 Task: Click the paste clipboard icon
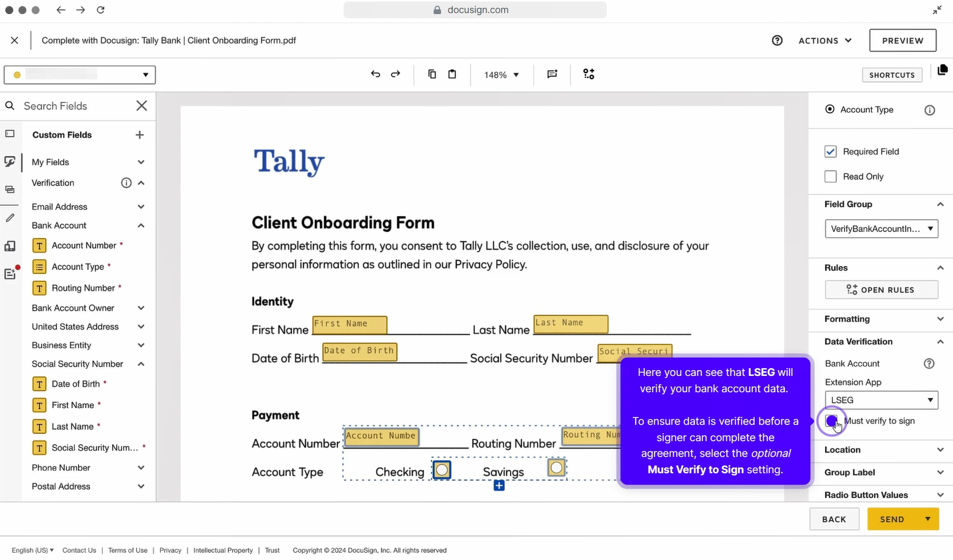click(x=452, y=74)
